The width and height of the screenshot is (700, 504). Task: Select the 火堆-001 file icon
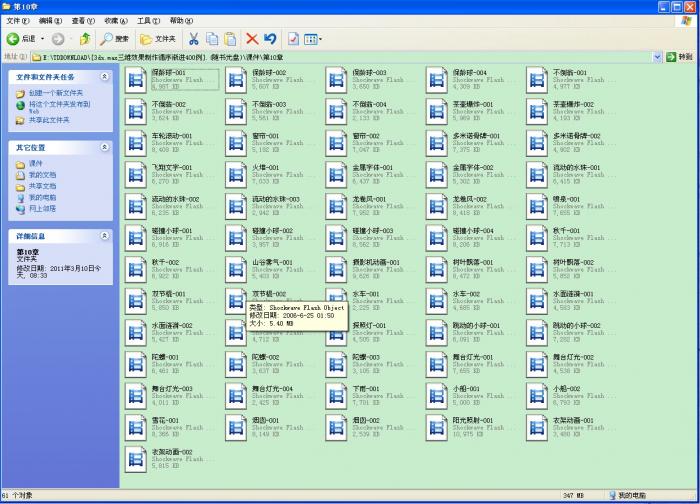236,175
